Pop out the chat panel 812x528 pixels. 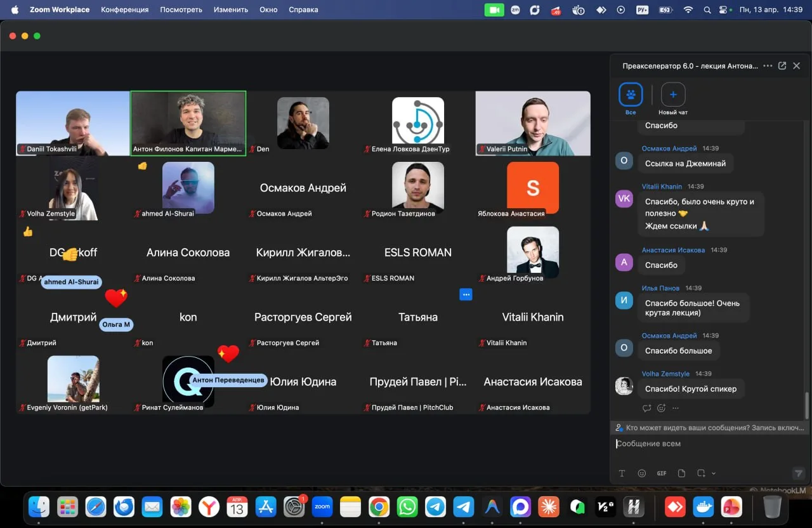(782, 66)
